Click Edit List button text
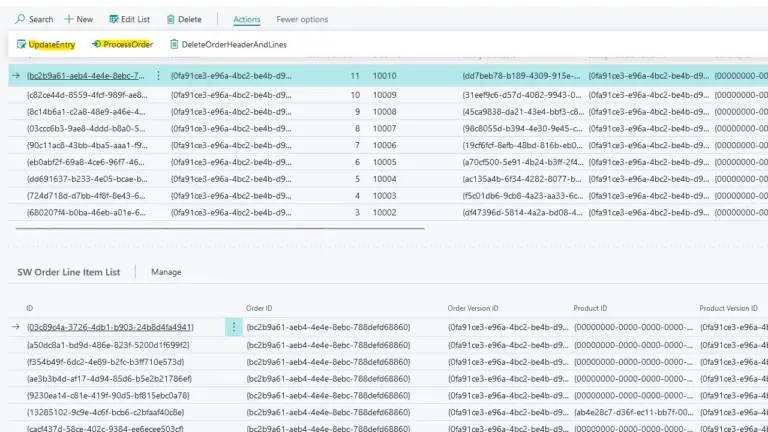This screenshot has height=432, width=768. click(135, 19)
